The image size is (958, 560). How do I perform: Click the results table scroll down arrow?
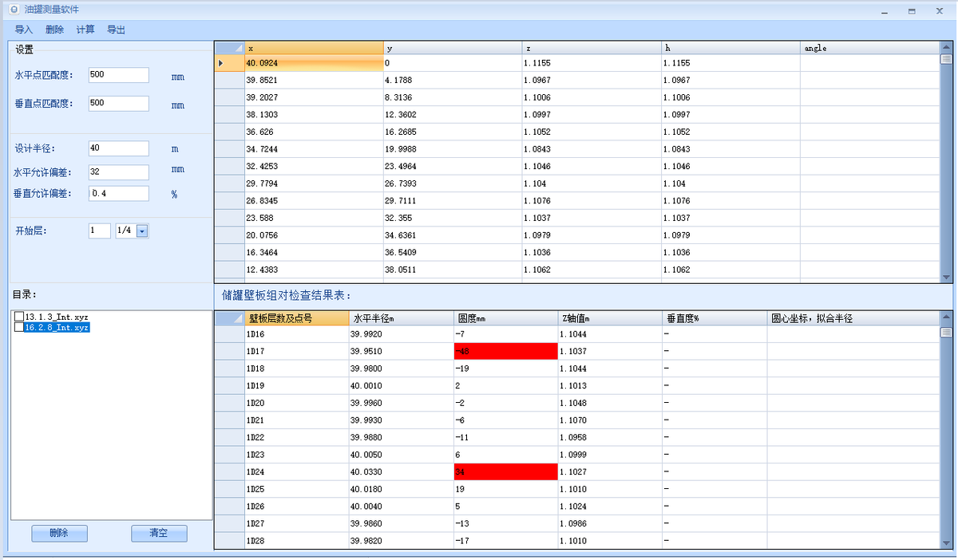pos(946,542)
